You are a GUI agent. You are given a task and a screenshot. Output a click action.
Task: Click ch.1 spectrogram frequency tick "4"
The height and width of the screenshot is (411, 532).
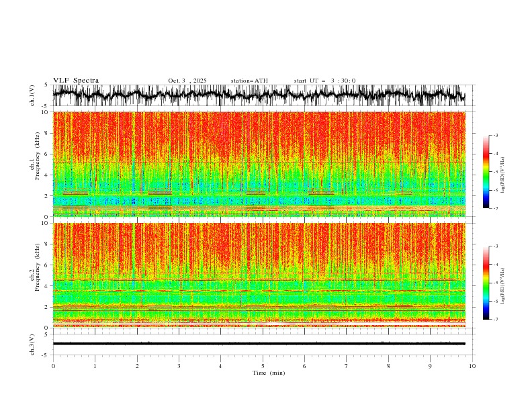coord(47,175)
